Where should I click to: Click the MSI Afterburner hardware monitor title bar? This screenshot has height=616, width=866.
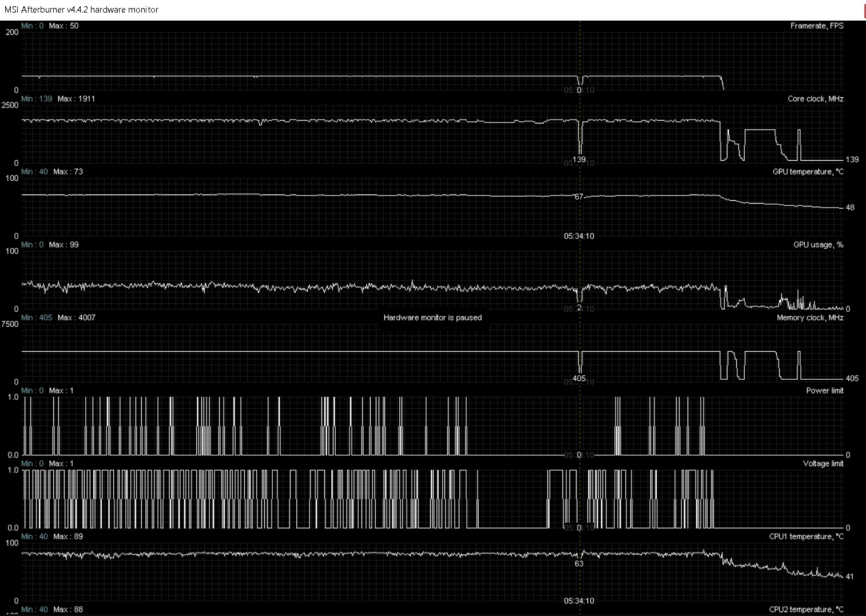point(82,10)
